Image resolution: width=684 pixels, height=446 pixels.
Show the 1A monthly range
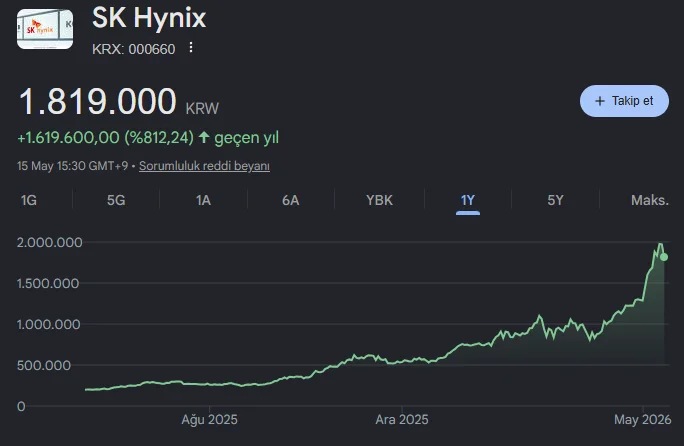203,200
